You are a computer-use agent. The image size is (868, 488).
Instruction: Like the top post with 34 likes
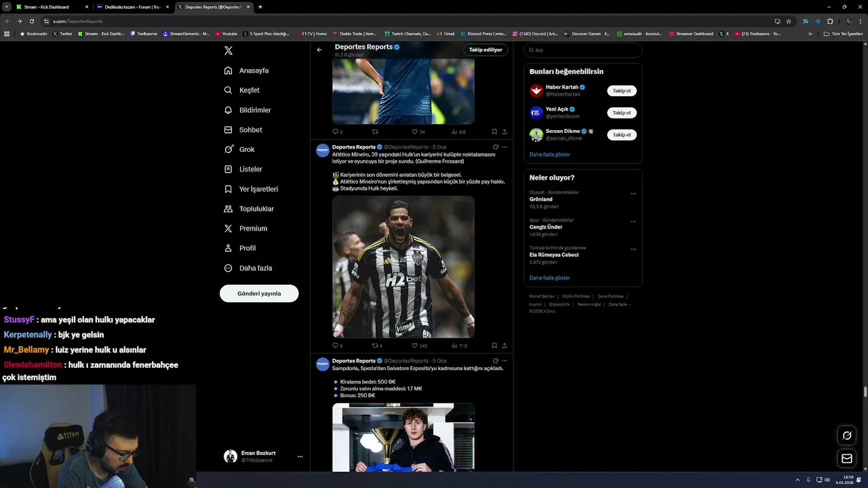pos(418,132)
